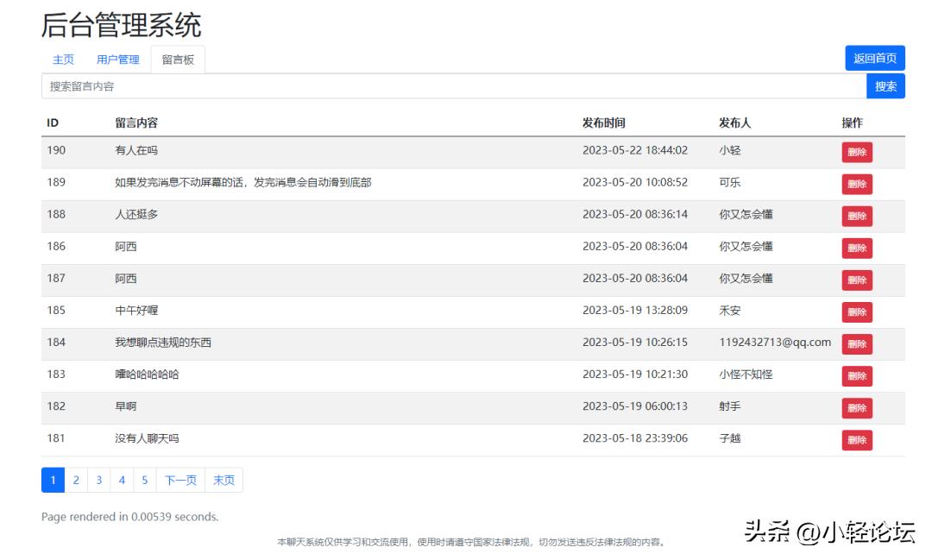Switch to the 主页 tab
Image resolution: width=932 pixels, height=560 pixels.
coord(63,60)
